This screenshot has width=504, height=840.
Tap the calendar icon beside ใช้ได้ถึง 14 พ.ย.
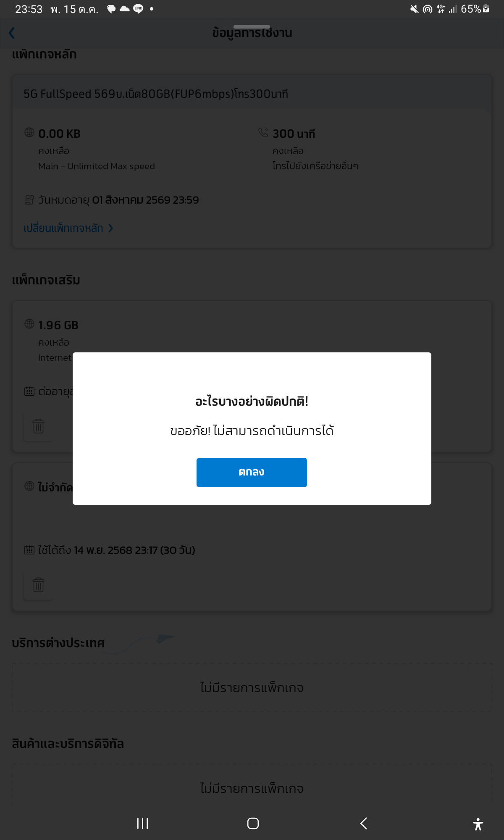click(x=29, y=550)
